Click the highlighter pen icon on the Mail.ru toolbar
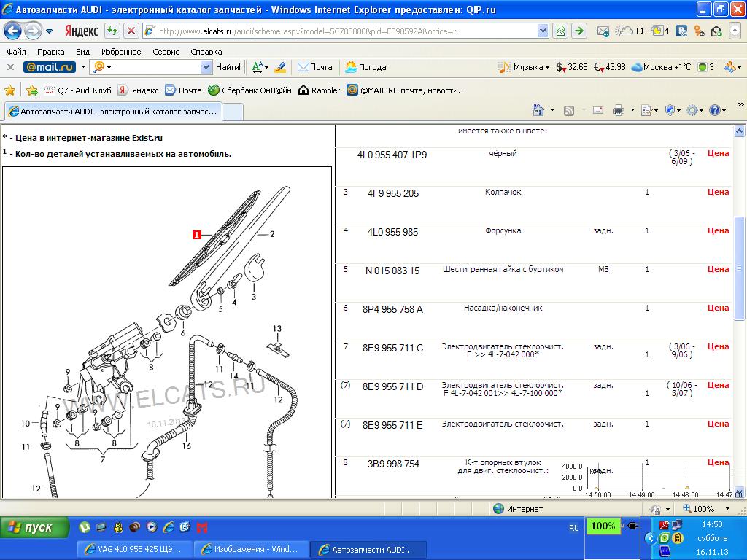 coord(281,67)
